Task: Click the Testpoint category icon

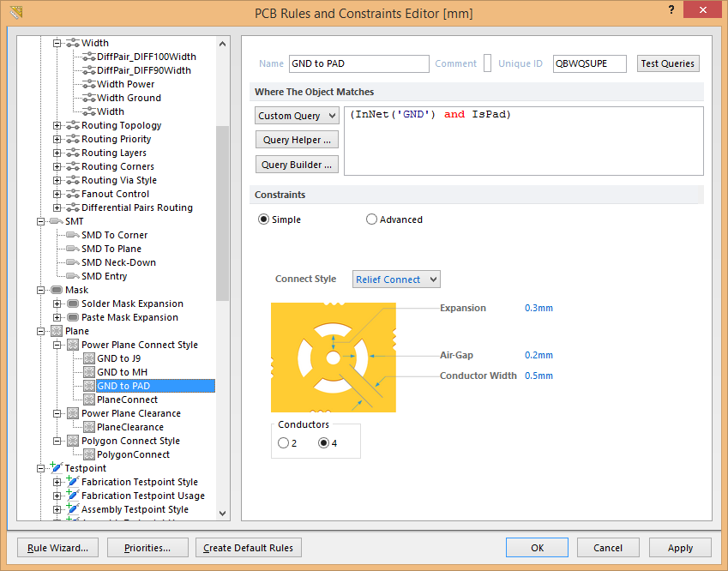Action: click(57, 467)
